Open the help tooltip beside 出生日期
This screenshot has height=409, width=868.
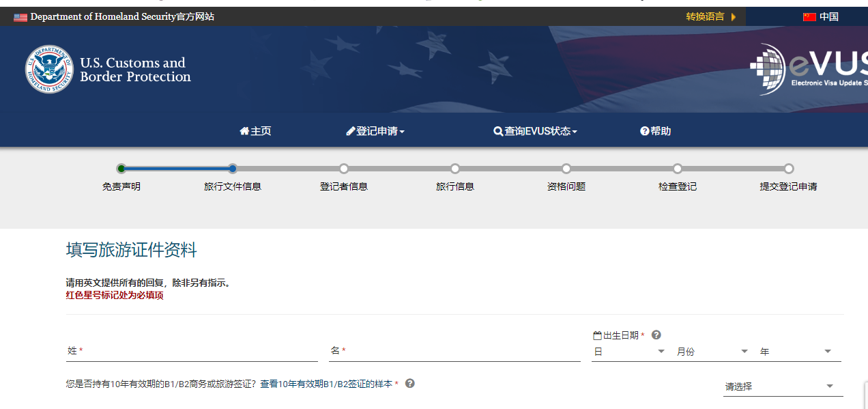point(656,335)
